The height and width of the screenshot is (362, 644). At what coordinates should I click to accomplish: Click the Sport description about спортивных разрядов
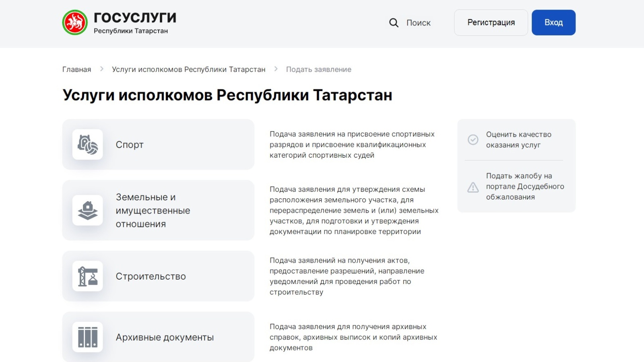coord(352,144)
